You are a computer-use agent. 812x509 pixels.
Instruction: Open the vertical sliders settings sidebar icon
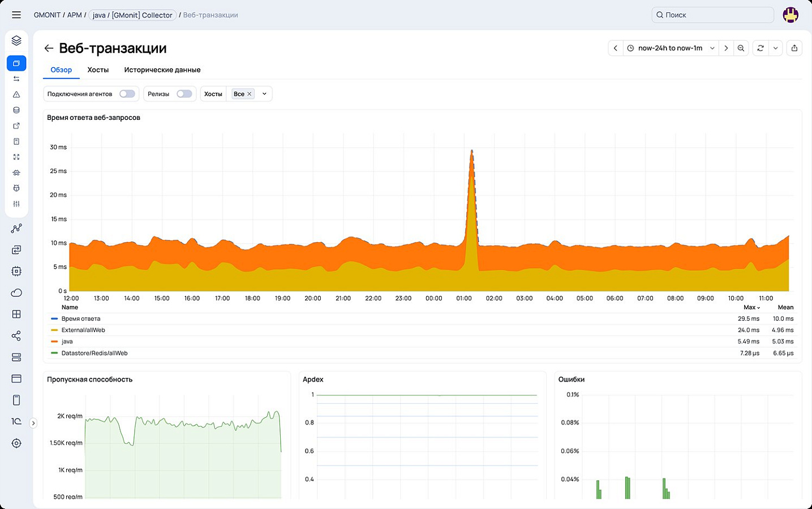coord(16,204)
